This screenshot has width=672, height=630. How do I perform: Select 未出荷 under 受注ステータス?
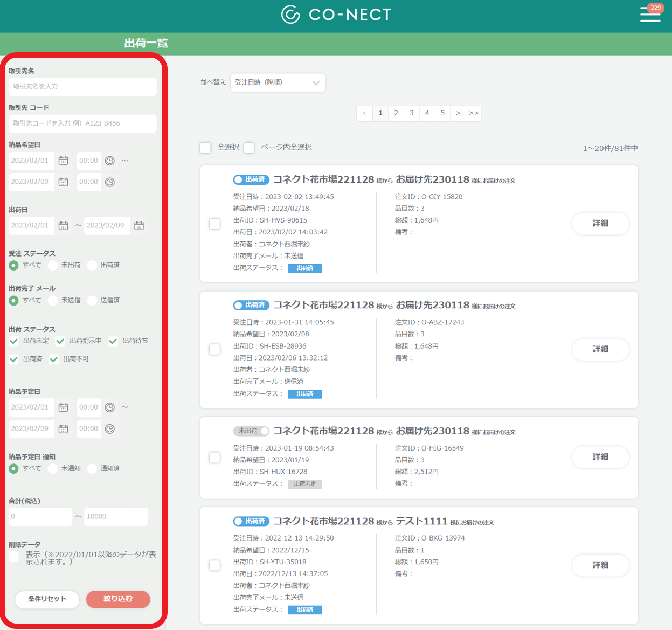[x=53, y=265]
